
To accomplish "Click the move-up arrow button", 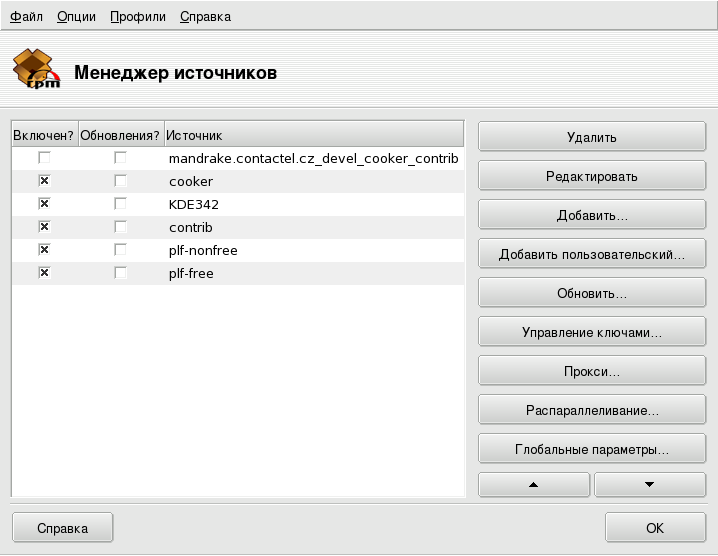I will pyautogui.click(x=534, y=484).
